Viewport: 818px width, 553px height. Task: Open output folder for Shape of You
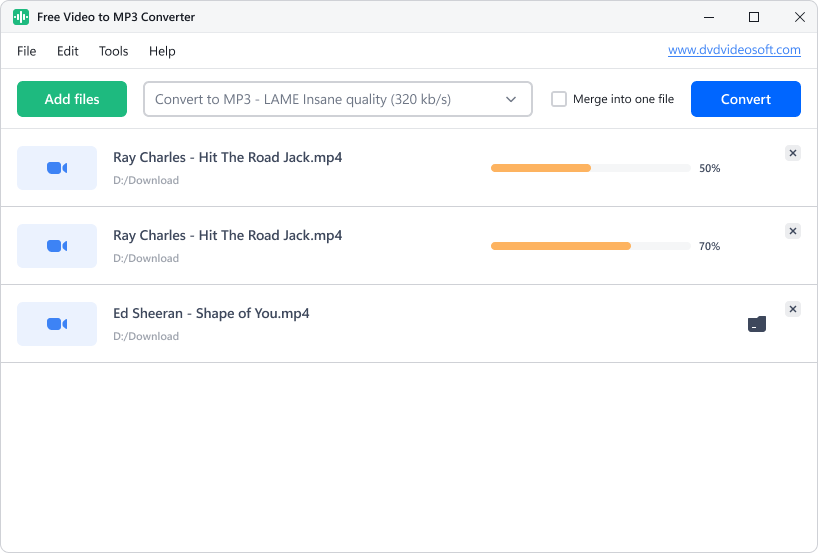pos(757,324)
